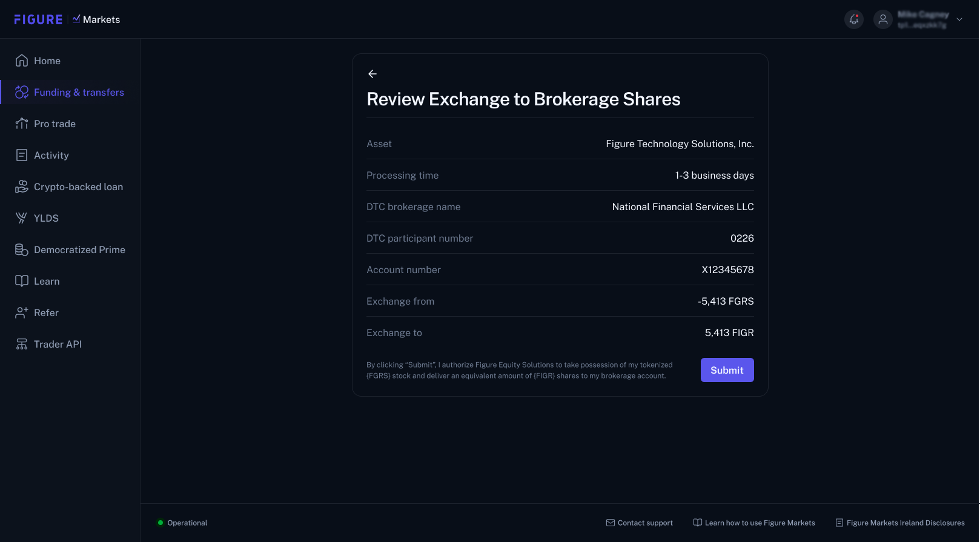This screenshot has height=542, width=980.
Task: Click the Activity list icon
Action: tap(22, 155)
